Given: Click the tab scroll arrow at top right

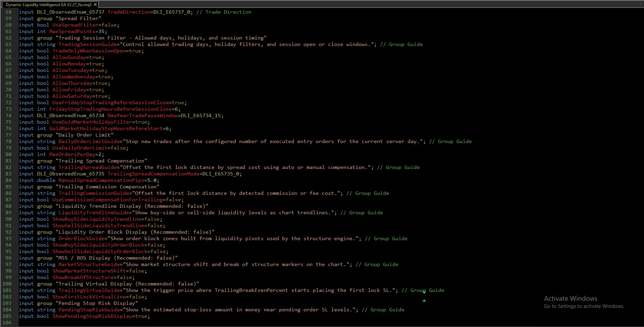Looking at the screenshot, I should (x=639, y=4).
